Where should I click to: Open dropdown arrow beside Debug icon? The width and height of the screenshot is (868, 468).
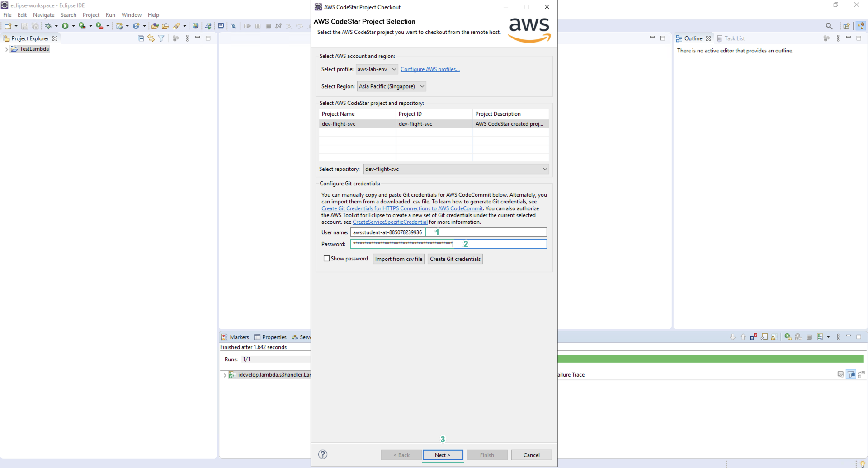(x=57, y=26)
